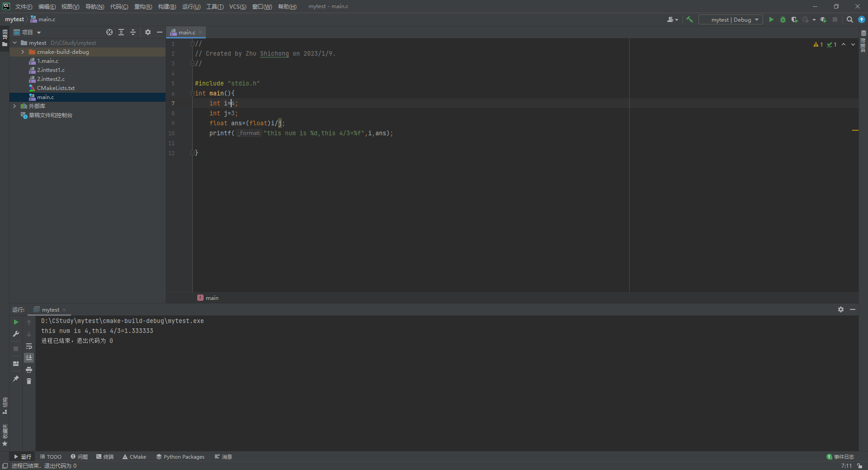Hide the project tool window
Viewport: 868px width, 470px height.
(160, 32)
